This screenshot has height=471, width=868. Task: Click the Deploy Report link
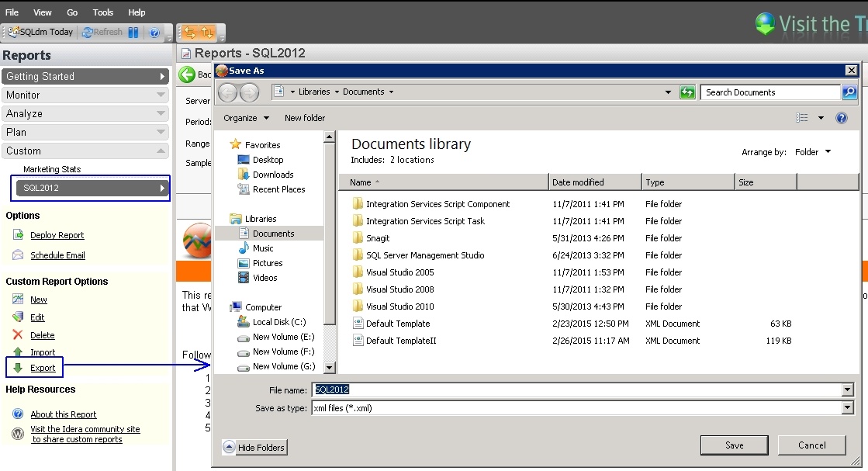tap(57, 234)
